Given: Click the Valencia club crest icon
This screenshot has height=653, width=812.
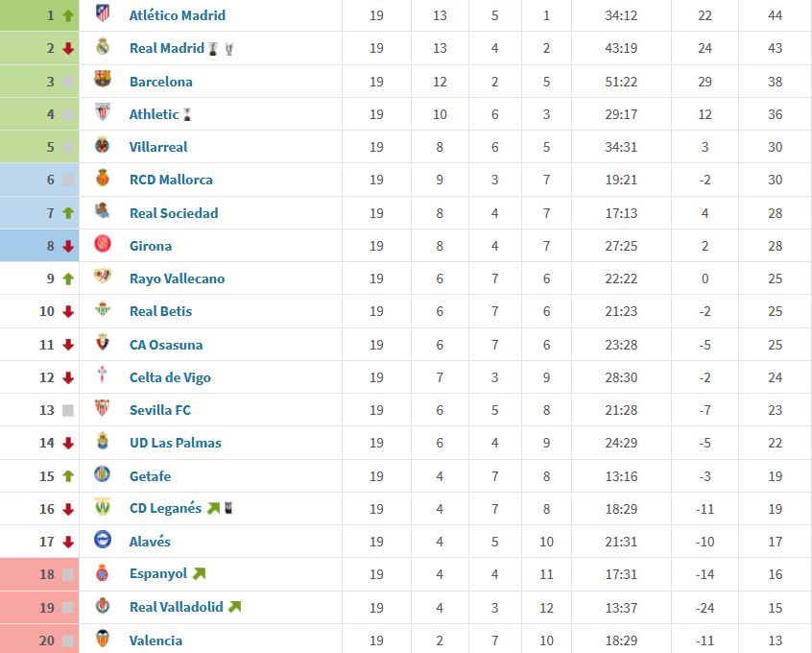Looking at the screenshot, I should pos(103,638).
